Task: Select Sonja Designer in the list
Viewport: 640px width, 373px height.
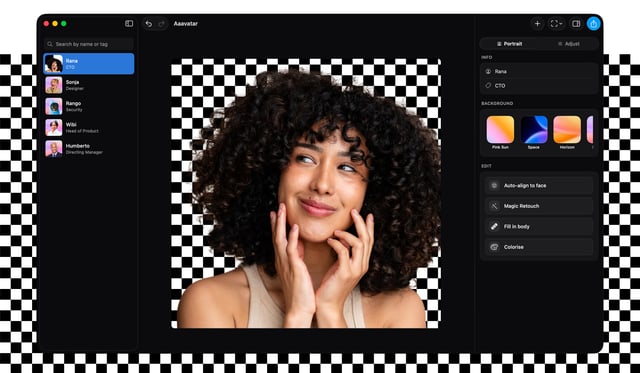Action: click(89, 85)
